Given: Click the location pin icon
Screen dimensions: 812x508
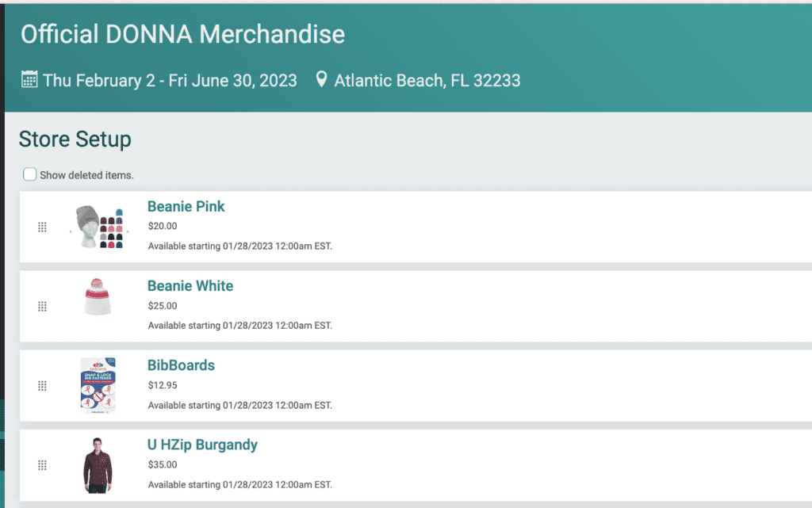Looking at the screenshot, I should click(x=322, y=79).
